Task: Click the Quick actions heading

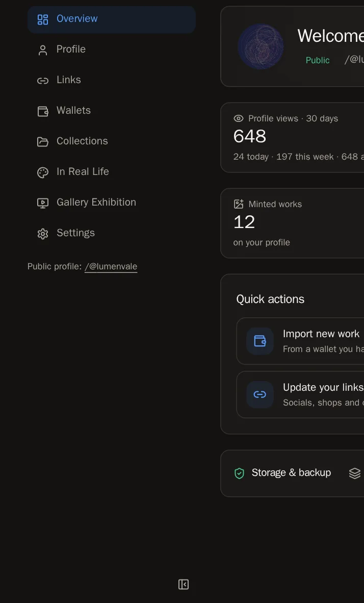Action: [270, 299]
